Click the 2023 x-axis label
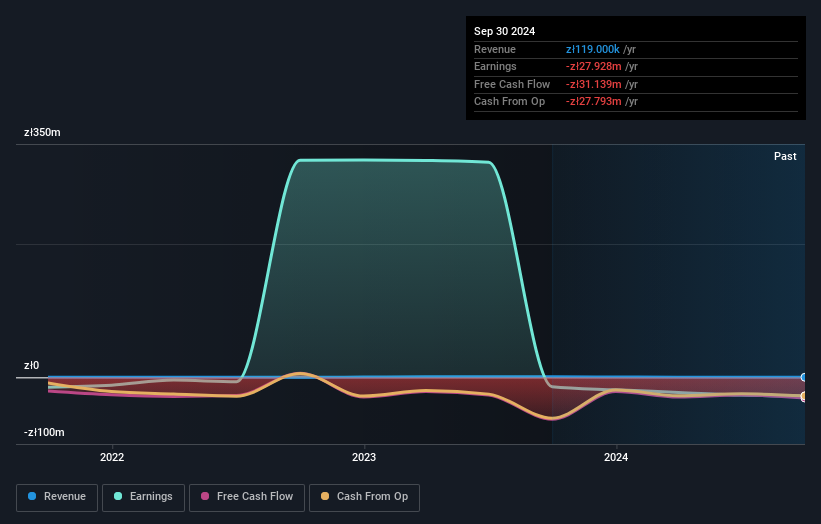 pyautogui.click(x=364, y=457)
